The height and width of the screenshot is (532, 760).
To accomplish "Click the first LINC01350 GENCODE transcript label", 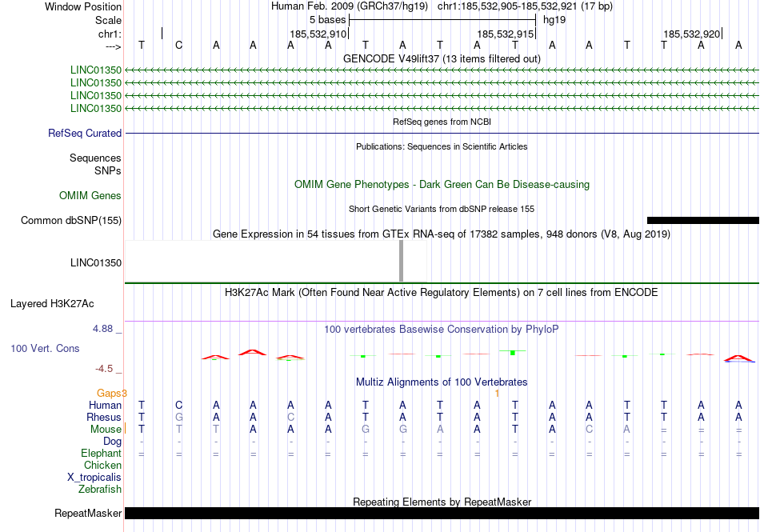I will click(95, 70).
